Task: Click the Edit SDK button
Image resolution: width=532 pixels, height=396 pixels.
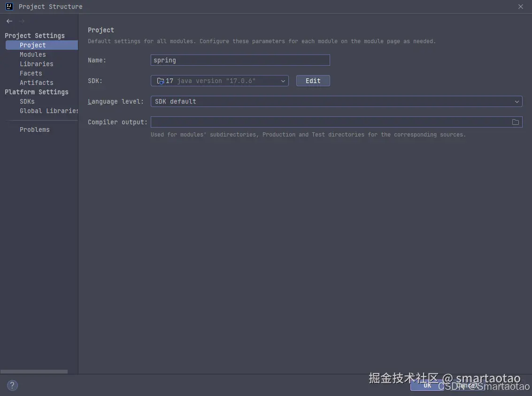Action: pyautogui.click(x=313, y=81)
